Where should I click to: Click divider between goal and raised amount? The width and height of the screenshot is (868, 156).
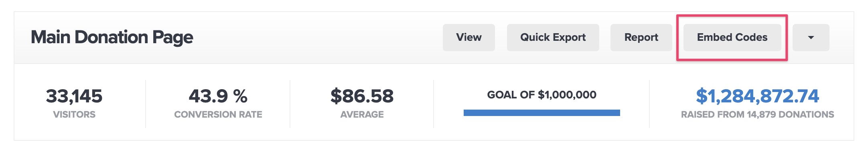(649, 104)
